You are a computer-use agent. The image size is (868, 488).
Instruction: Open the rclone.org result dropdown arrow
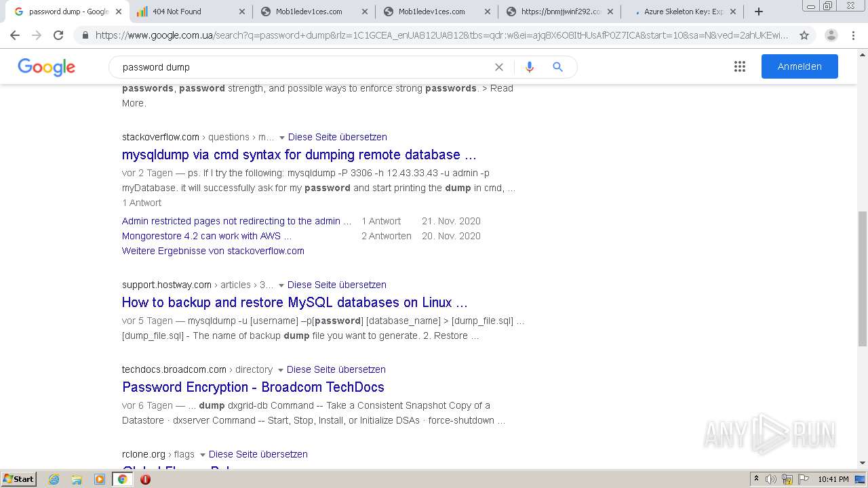203,455
